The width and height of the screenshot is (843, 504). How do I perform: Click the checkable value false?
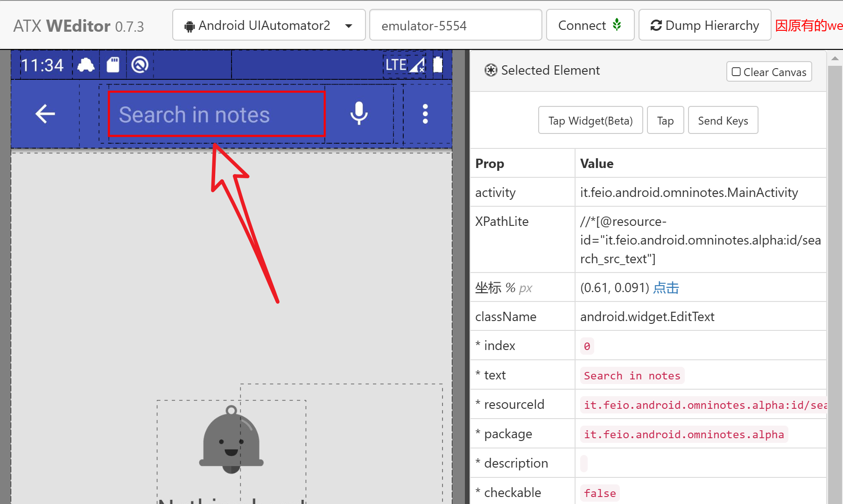(600, 493)
